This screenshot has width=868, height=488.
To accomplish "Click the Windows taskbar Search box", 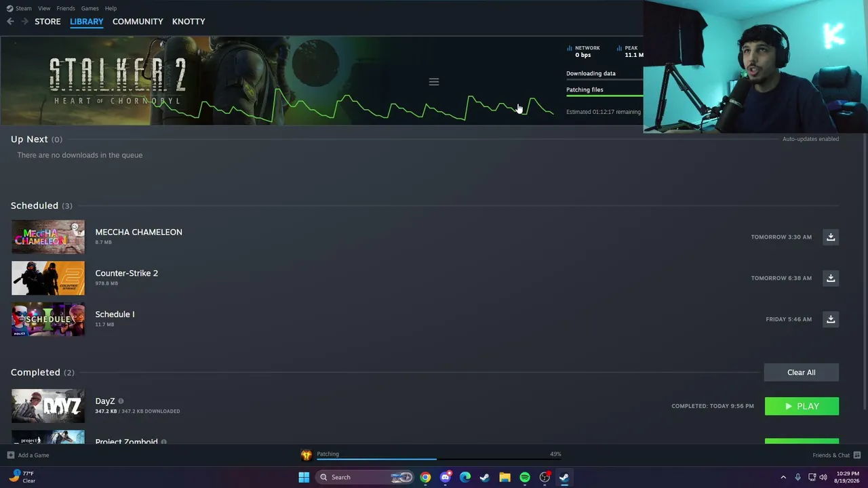I will (x=366, y=477).
